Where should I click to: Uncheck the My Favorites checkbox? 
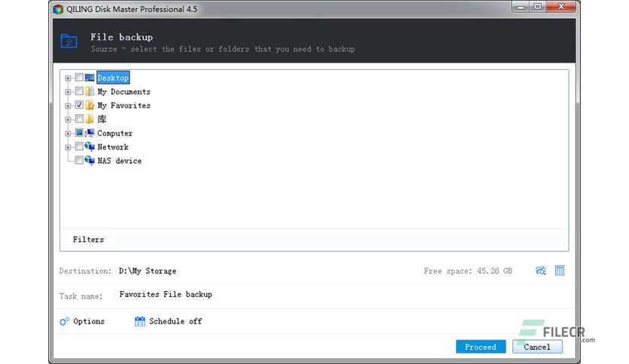coord(79,105)
